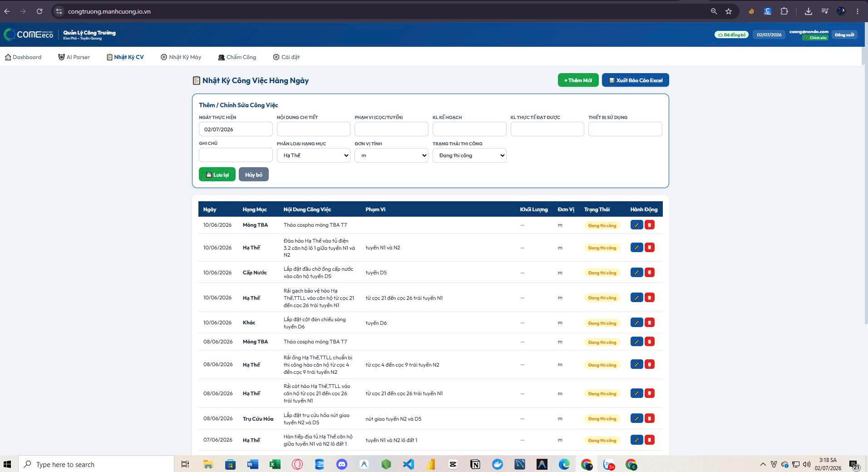Open browser downloads icon

[808, 11]
